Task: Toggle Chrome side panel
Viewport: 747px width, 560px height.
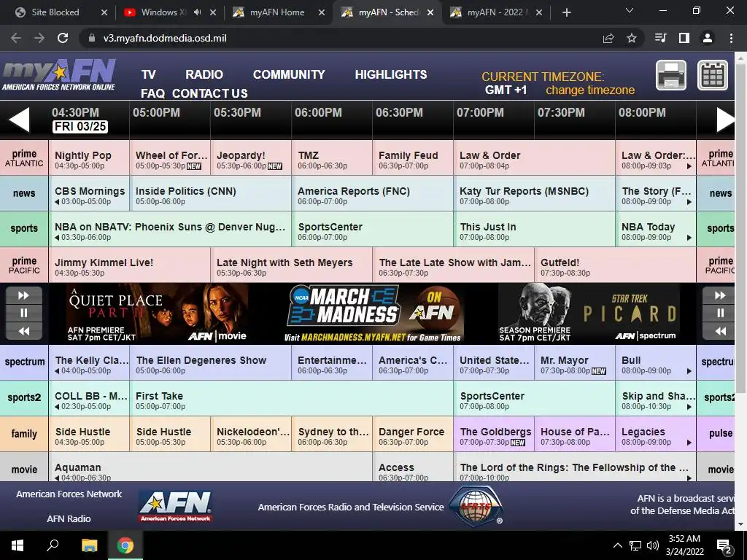Action: tap(684, 38)
